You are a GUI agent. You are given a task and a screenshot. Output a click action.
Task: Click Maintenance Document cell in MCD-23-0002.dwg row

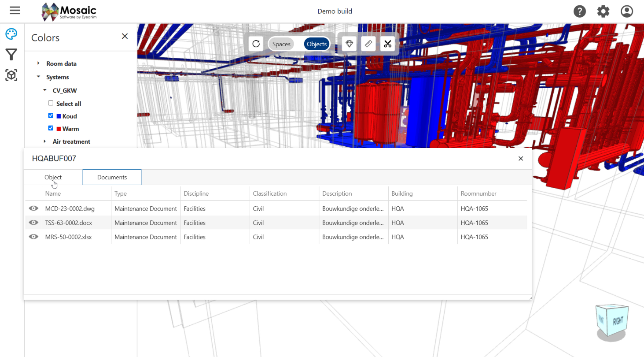coord(146,208)
